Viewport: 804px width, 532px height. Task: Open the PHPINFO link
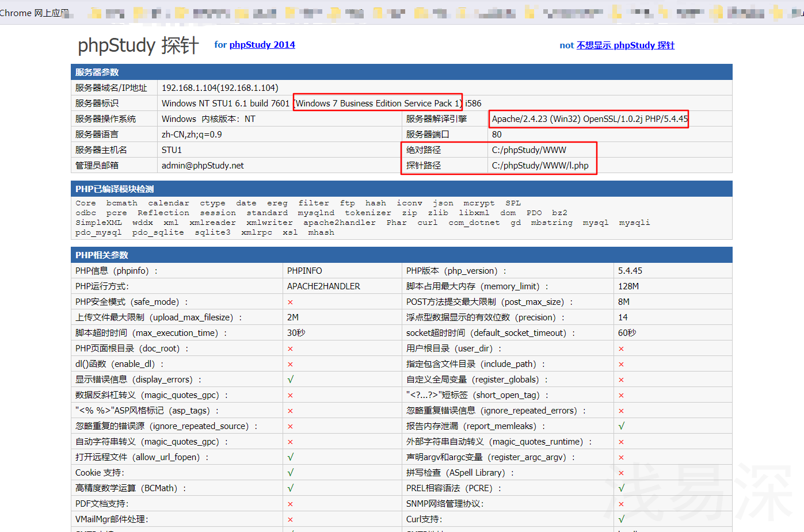click(x=304, y=271)
